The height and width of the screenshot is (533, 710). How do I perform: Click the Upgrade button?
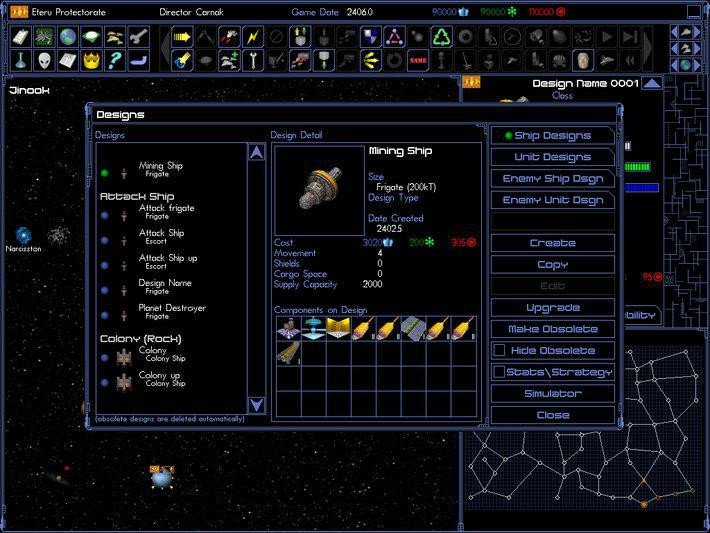click(552, 307)
